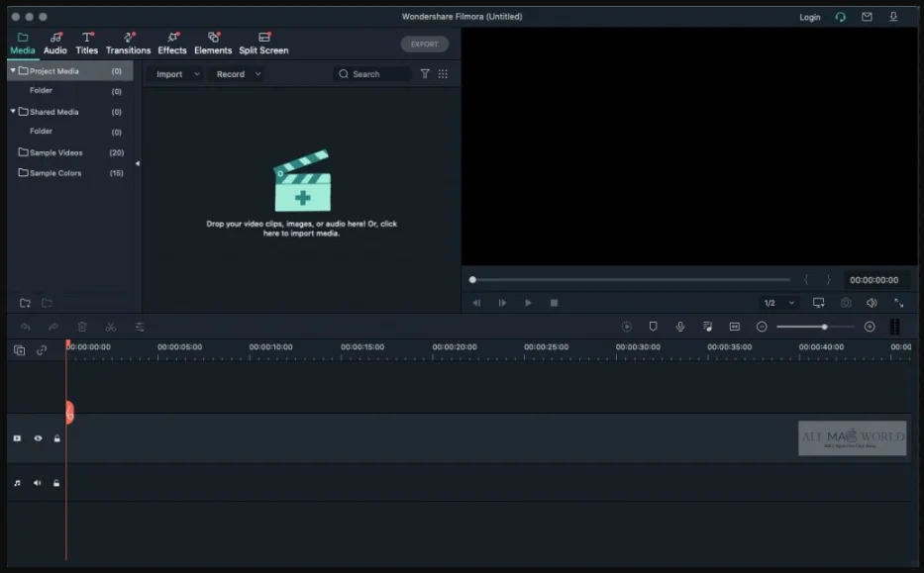Click Login link
This screenshot has width=924, height=573.
tap(810, 17)
